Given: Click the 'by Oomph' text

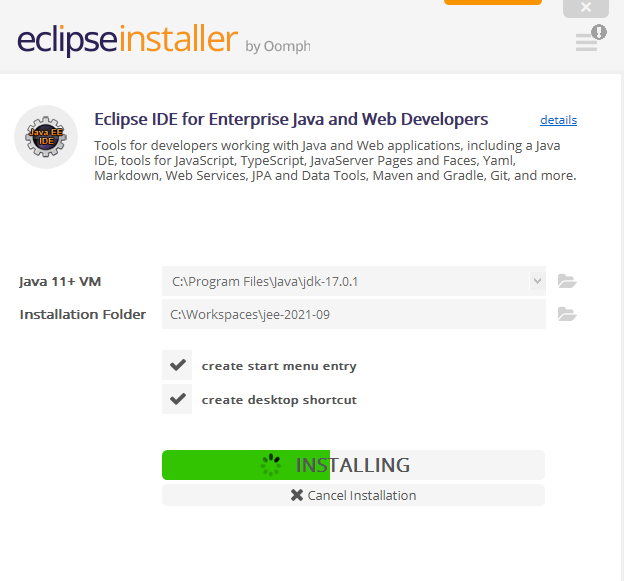Looking at the screenshot, I should [278, 46].
